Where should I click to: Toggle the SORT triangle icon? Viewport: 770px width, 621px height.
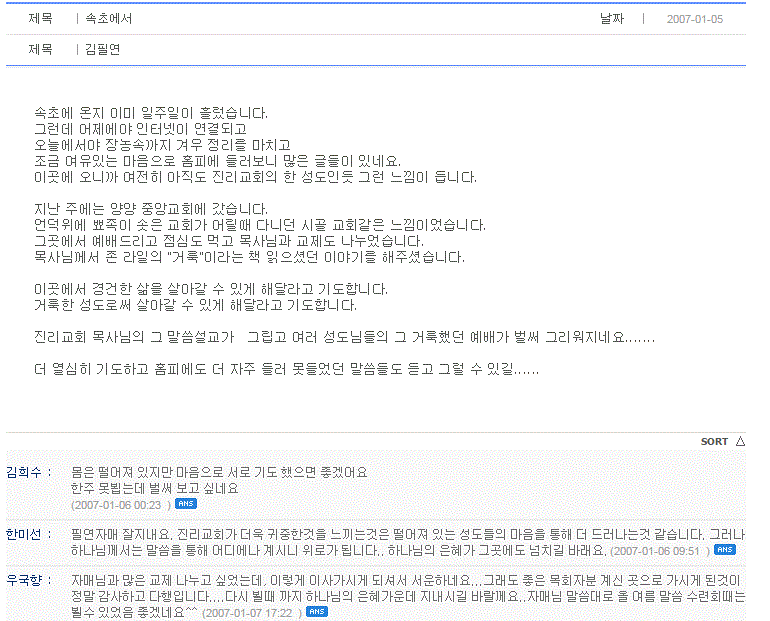740,441
